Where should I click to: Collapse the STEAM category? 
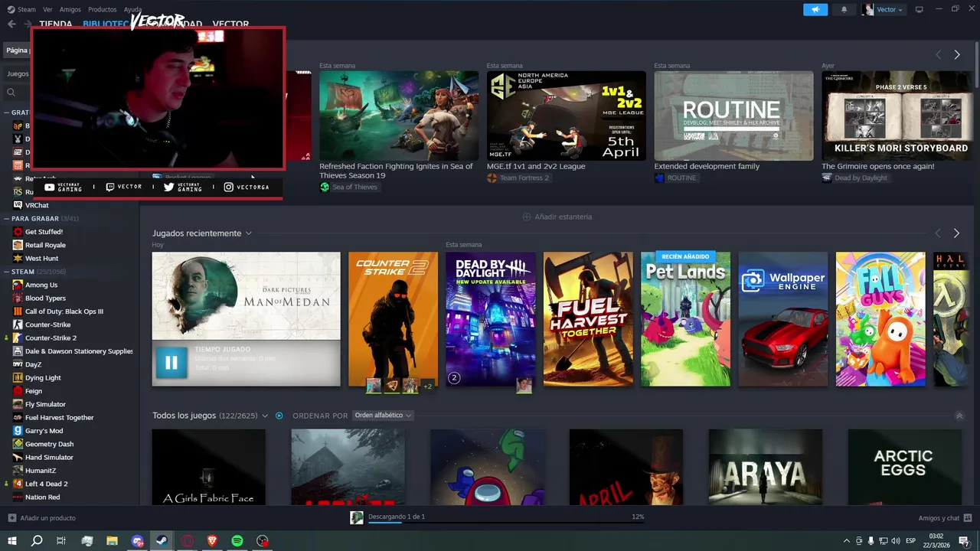(7, 272)
